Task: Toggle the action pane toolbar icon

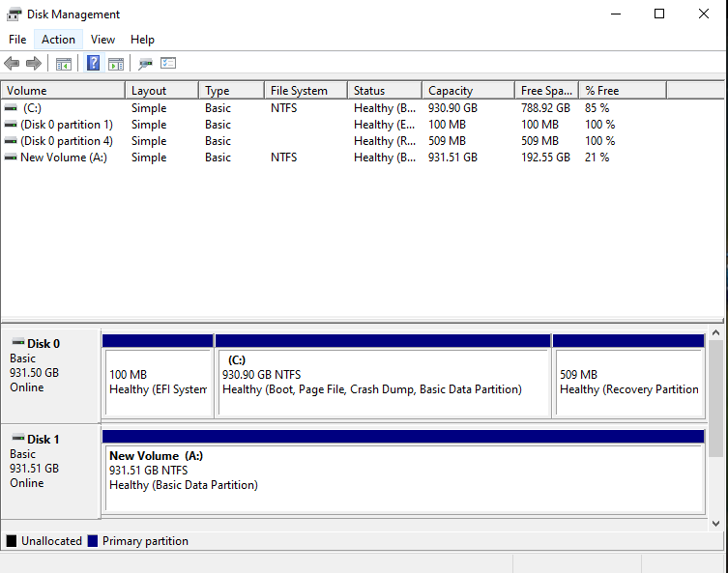Action: (116, 64)
